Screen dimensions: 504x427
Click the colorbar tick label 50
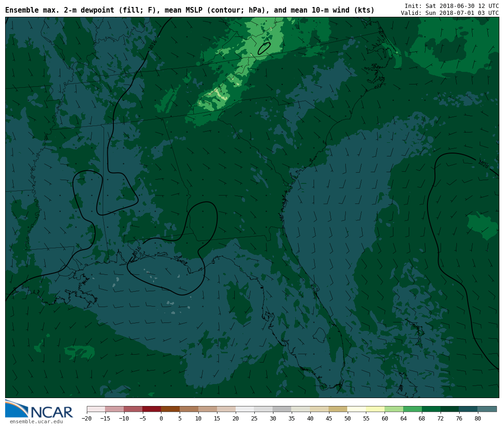[347, 419]
